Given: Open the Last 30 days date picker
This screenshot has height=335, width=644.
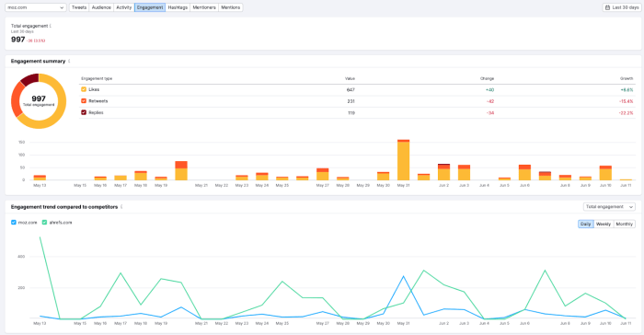Looking at the screenshot, I should [621, 7].
